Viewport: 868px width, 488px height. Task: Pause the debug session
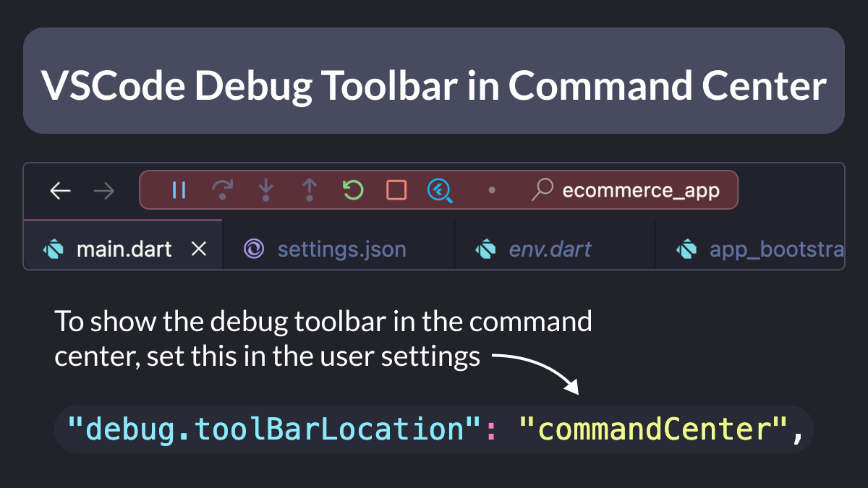pyautogui.click(x=179, y=190)
